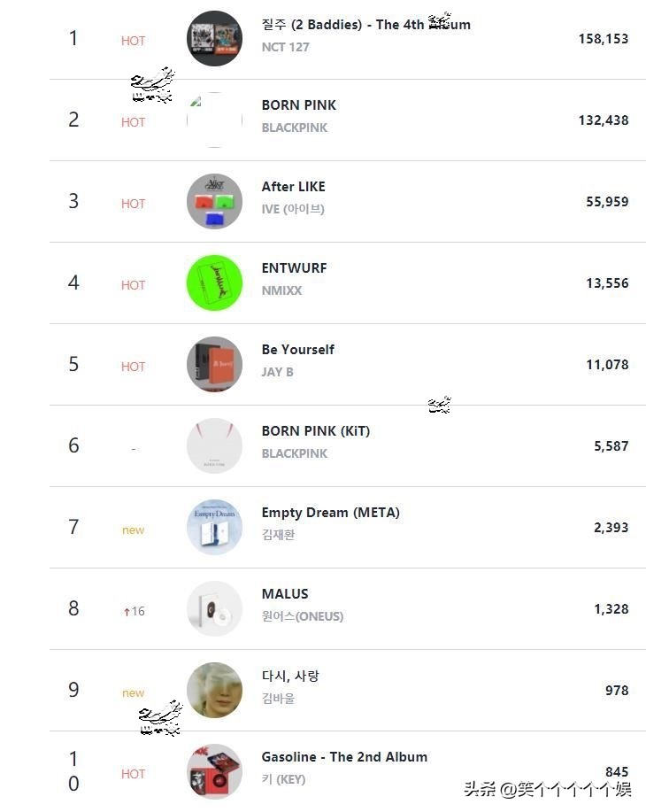Open the BORN PINK (KiT) cover image
The height and width of the screenshot is (812, 646).
(214, 445)
